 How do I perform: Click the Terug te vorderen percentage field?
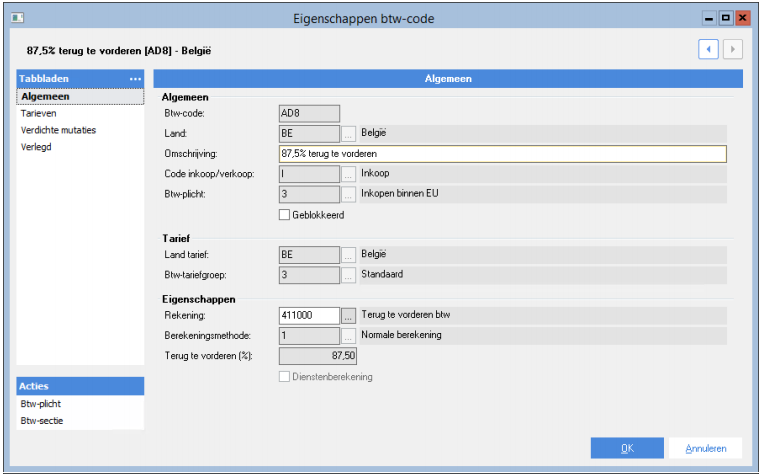click(x=318, y=356)
